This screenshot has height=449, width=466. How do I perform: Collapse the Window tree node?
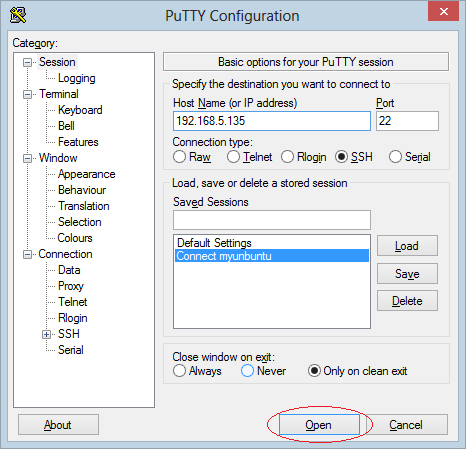click(27, 158)
